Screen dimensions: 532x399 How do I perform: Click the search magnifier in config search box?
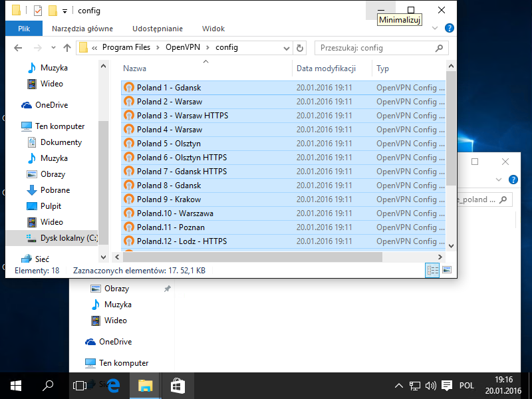click(439, 48)
